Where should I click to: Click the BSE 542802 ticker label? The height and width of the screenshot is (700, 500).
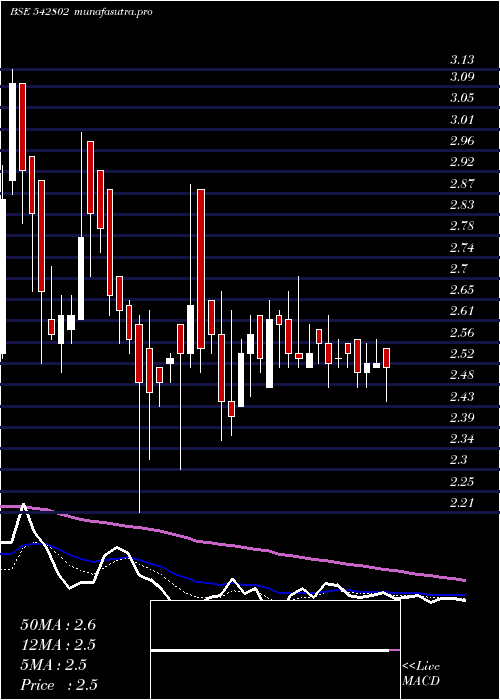click(39, 12)
